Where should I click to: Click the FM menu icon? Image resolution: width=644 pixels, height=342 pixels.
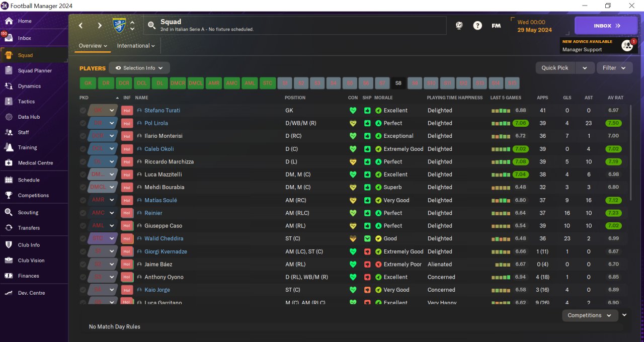click(496, 26)
